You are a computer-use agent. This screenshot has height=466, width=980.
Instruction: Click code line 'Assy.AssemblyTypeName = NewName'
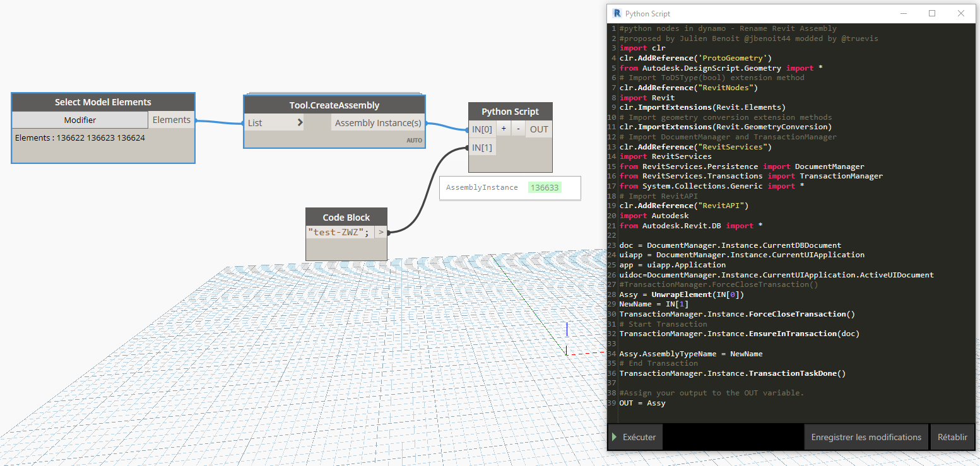[x=691, y=354]
